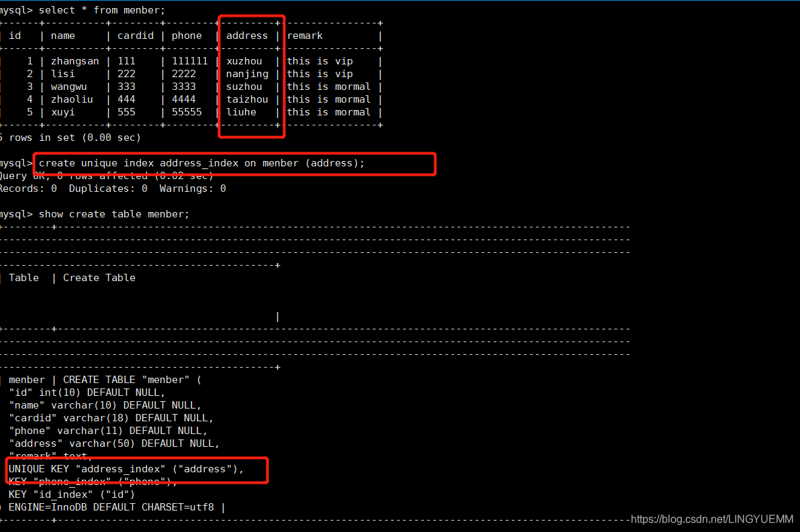The width and height of the screenshot is (800, 532).
Task: Click phone value '55555'
Action: [x=187, y=112]
